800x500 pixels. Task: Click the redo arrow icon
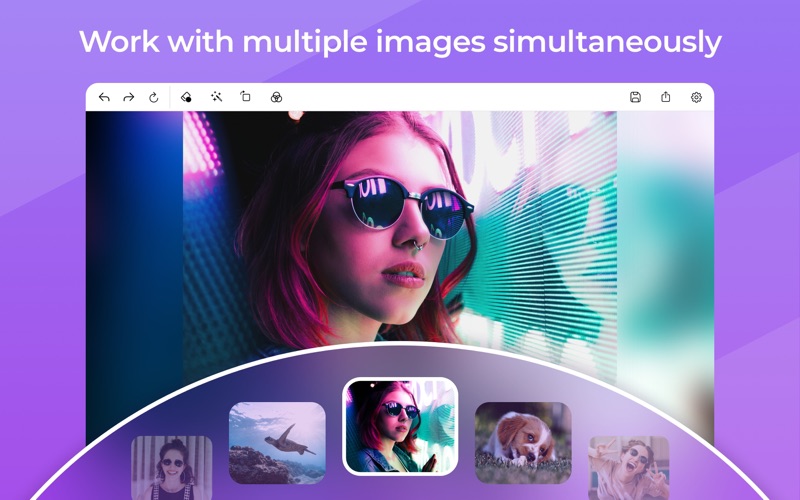tap(129, 97)
